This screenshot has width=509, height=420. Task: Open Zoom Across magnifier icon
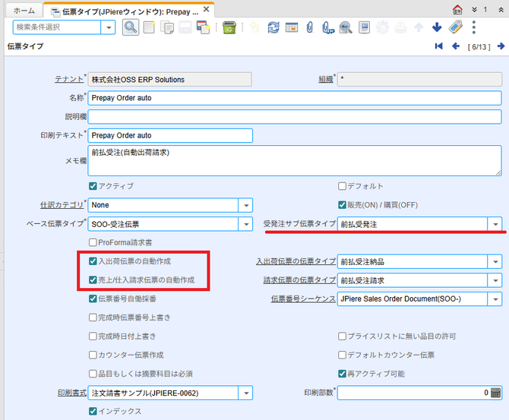346,27
